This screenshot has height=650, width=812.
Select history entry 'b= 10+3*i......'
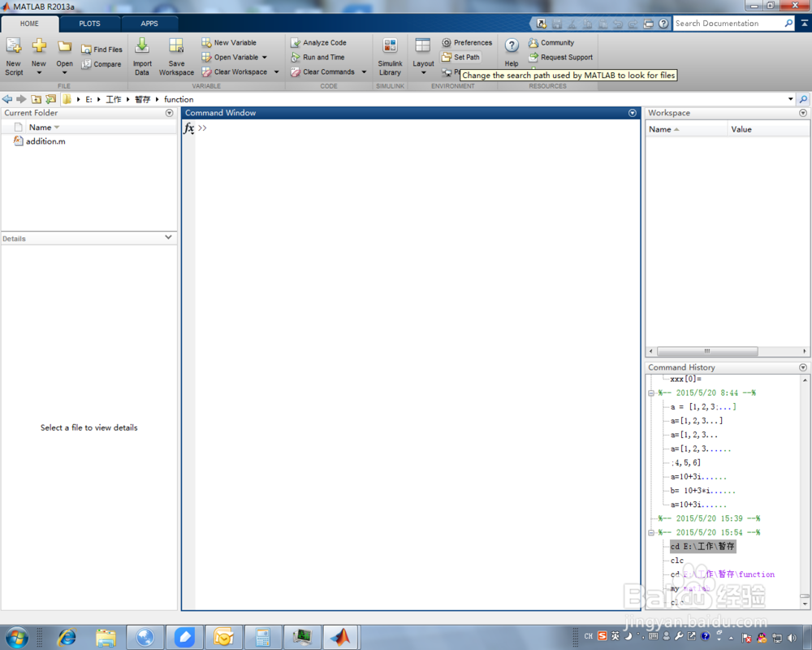[x=702, y=491]
